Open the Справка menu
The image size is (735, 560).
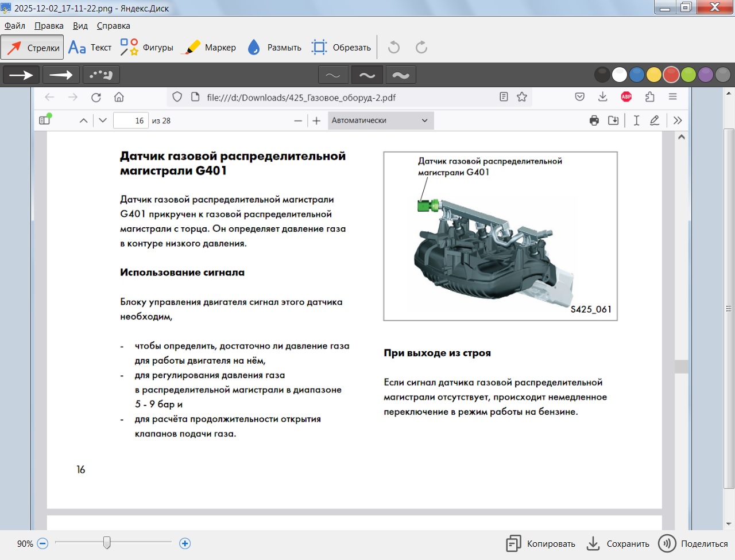(113, 26)
